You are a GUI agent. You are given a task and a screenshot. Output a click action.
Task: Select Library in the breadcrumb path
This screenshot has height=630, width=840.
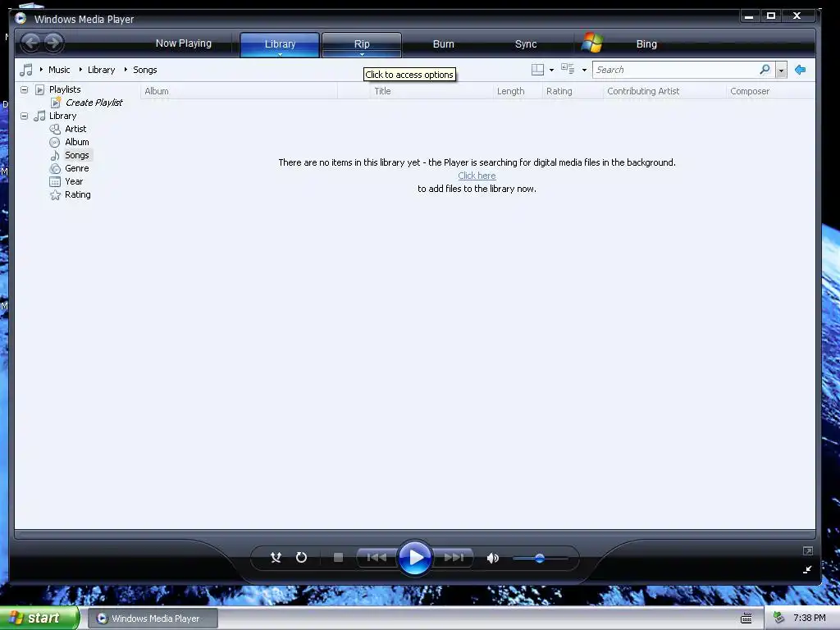click(x=101, y=70)
